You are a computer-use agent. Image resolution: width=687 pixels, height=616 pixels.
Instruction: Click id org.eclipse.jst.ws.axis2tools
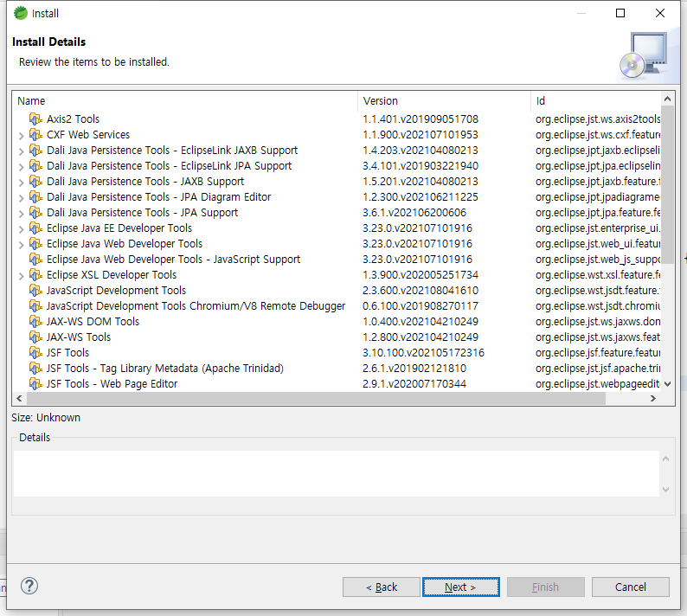pos(598,119)
